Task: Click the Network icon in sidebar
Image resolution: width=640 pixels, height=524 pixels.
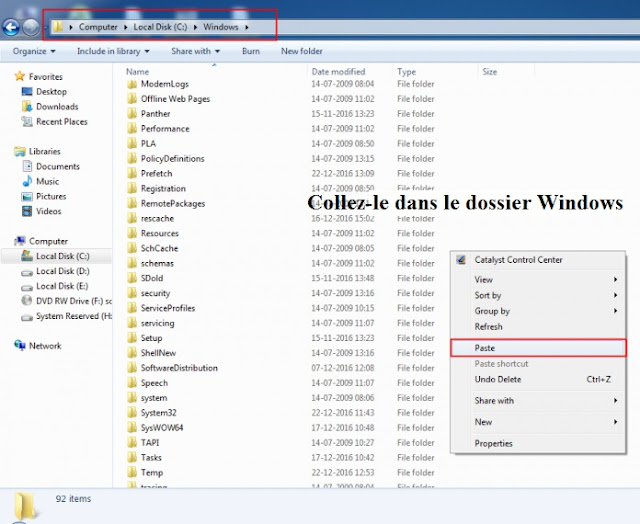Action: pyautogui.click(x=20, y=345)
